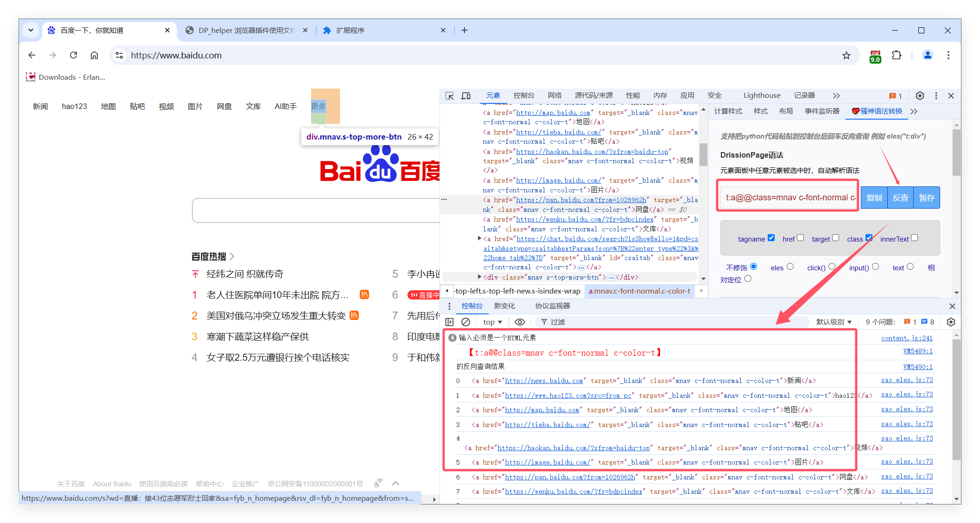The width and height of the screenshot is (980, 523).
Task: Click the browser back arrow
Action: (x=32, y=55)
